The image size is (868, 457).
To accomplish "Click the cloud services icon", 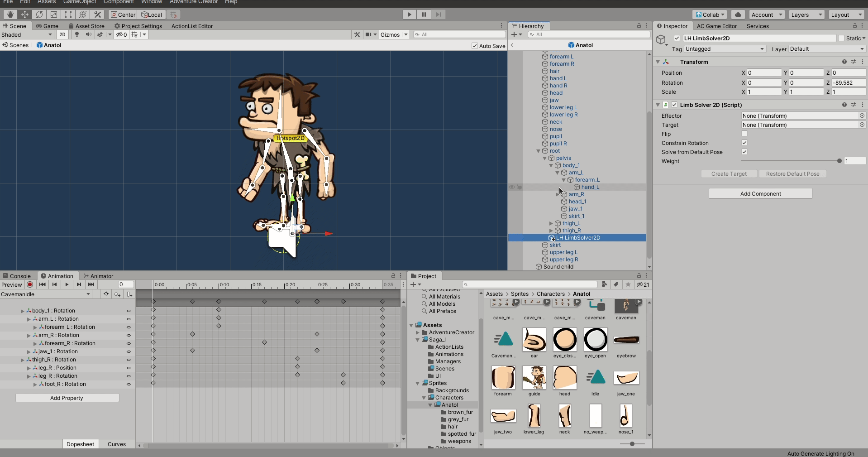I will (x=738, y=14).
